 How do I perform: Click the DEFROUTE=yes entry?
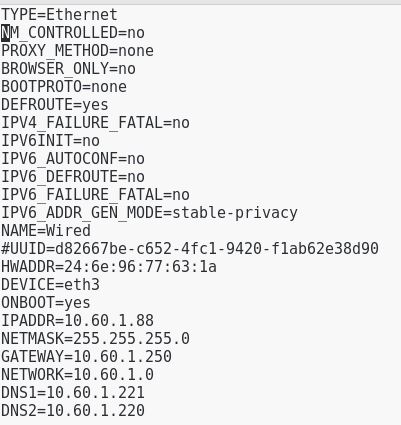(55, 105)
